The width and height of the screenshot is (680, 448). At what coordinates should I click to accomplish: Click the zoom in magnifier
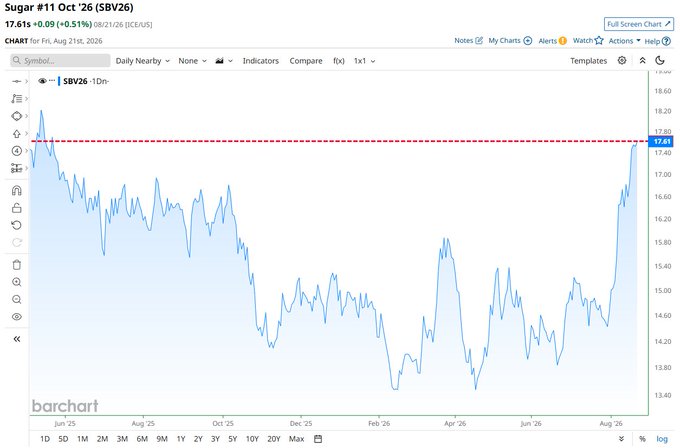(x=16, y=282)
